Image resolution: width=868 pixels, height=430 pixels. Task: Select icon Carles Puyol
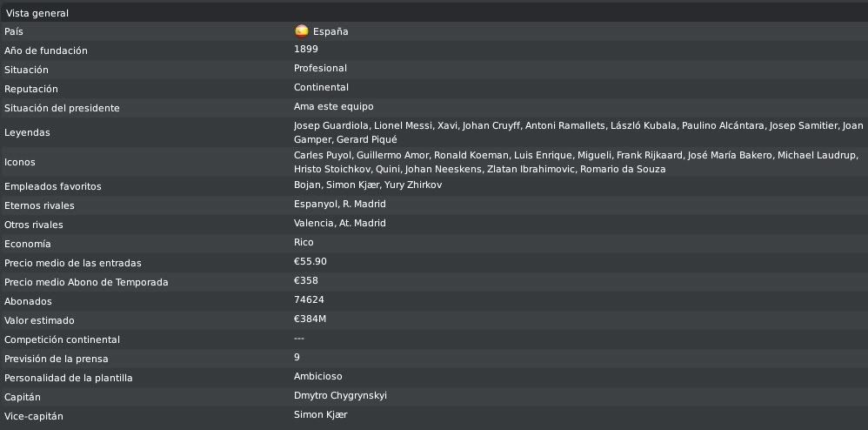coord(323,155)
